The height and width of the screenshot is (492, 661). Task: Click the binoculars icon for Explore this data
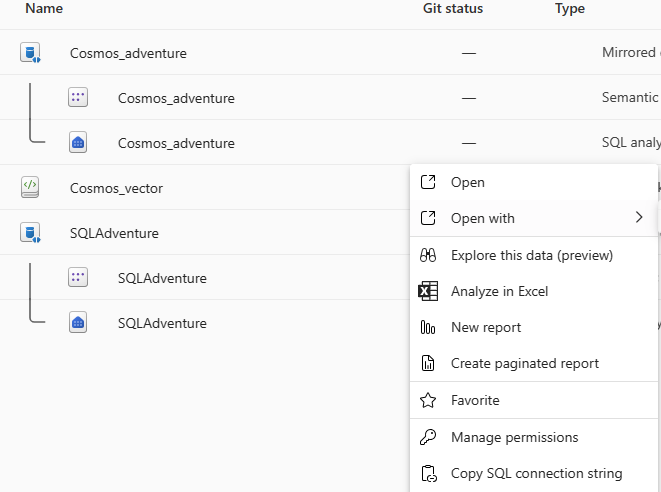[x=428, y=255]
